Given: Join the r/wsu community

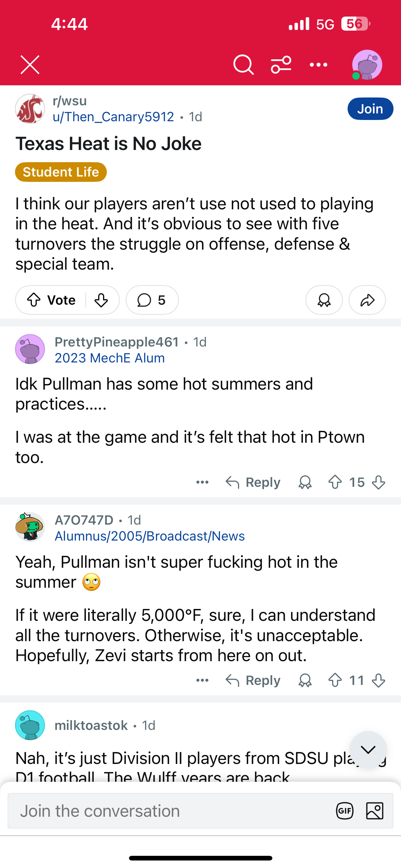Looking at the screenshot, I should 370,109.
